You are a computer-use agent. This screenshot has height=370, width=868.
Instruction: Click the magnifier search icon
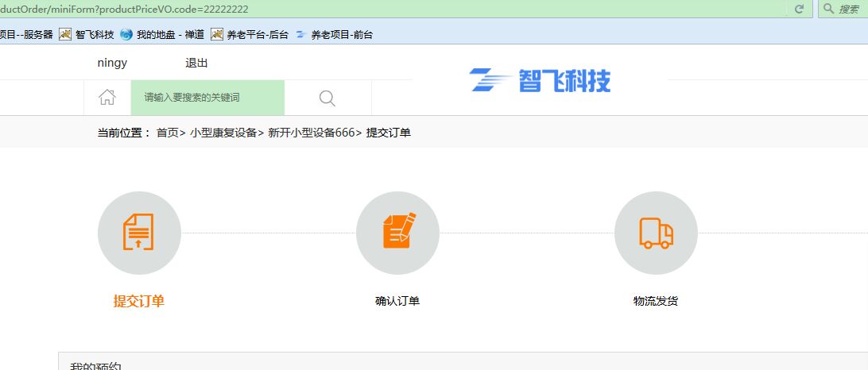[327, 98]
